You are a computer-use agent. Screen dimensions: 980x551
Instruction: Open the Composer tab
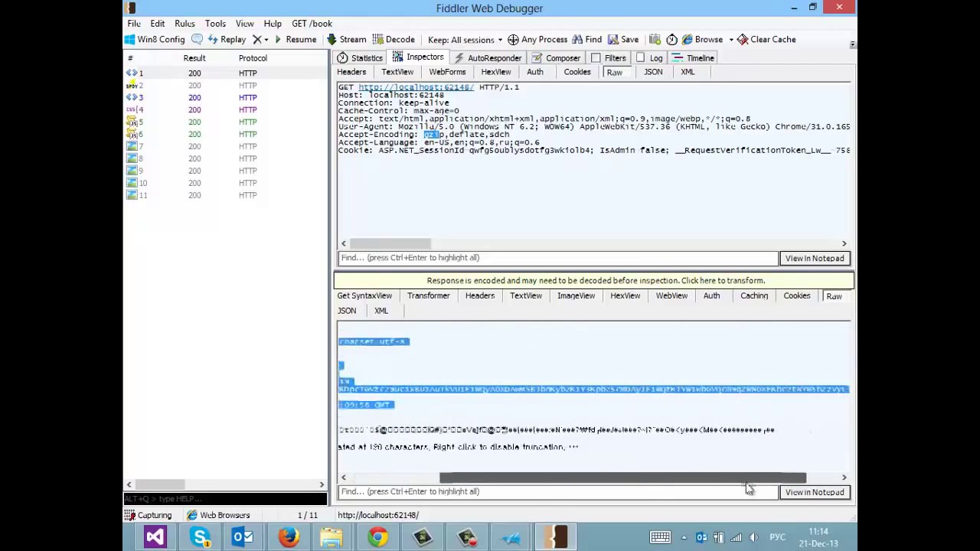pos(556,58)
